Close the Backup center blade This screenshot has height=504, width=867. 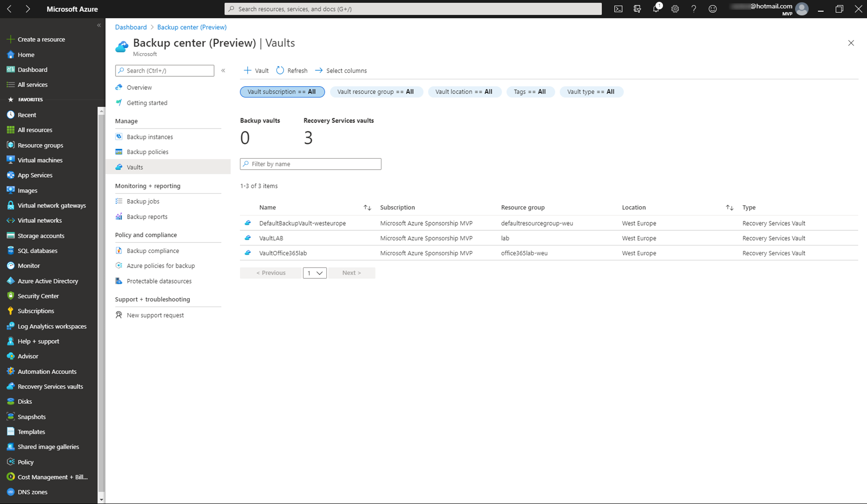851,43
